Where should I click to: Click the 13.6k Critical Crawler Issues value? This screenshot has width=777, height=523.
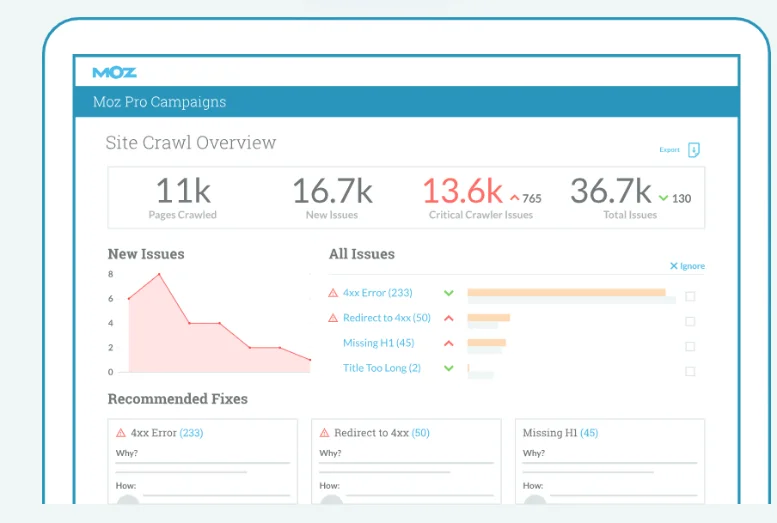point(462,191)
